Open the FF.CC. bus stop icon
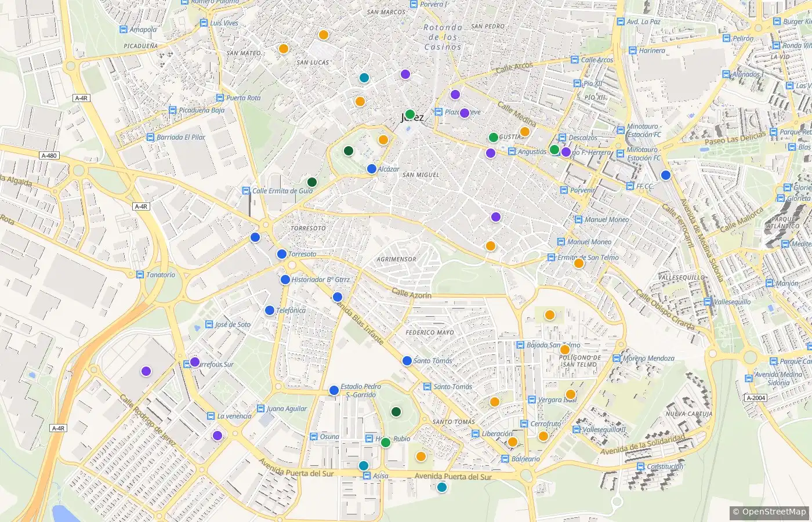Image resolution: width=812 pixels, height=522 pixels. tap(630, 186)
